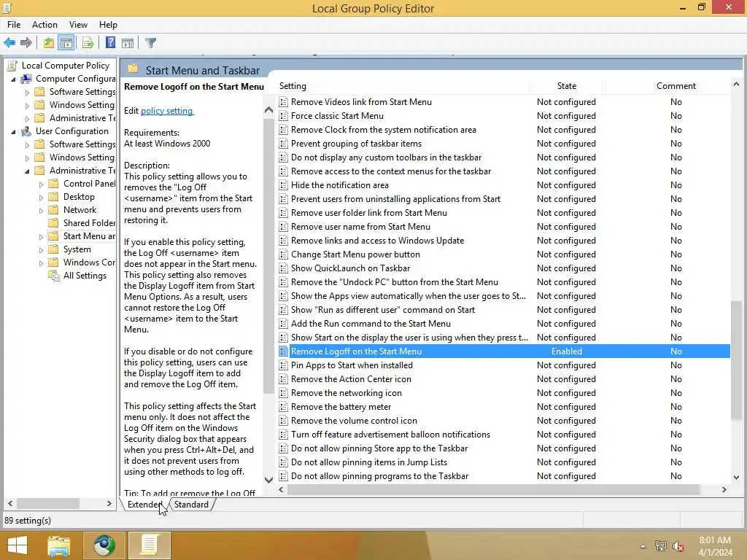Screen dimensions: 747x560
Task: Select the Start Menu and Taskbar tree item
Action: point(89,236)
